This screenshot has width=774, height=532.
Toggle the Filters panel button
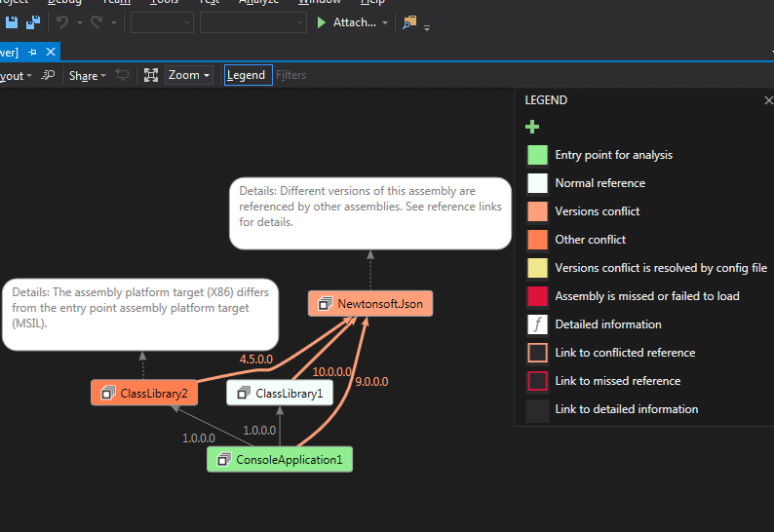pyautogui.click(x=290, y=75)
